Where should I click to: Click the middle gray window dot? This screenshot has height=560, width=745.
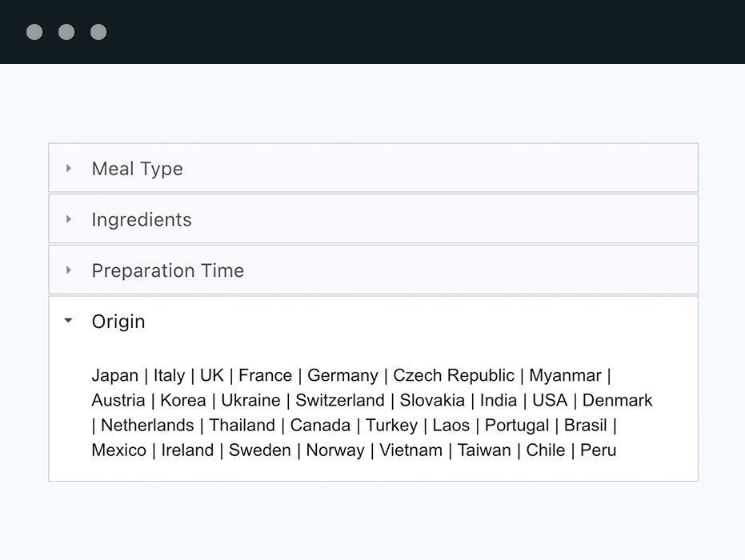[66, 32]
